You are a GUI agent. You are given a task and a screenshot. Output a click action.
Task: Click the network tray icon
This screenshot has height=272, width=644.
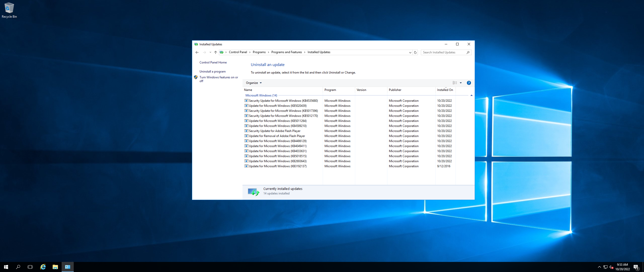point(606,267)
